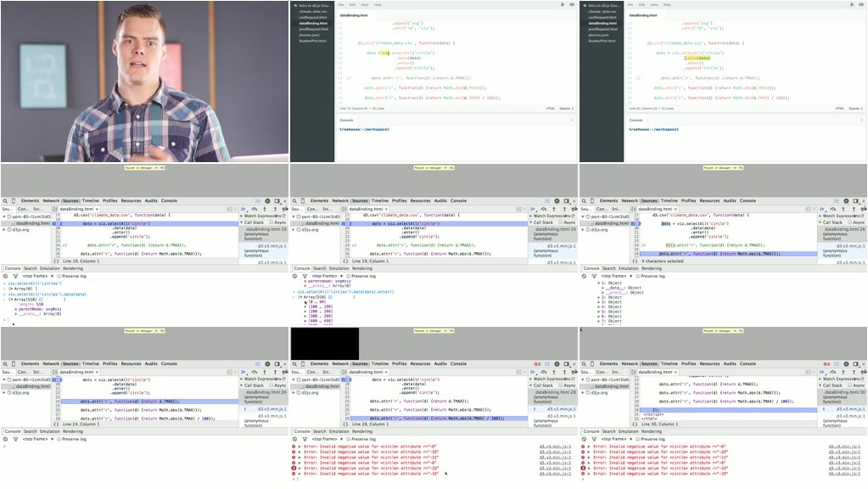Check Preserve log in the Line 28 frame
The width and height of the screenshot is (868, 489).
pyautogui.click(x=348, y=439)
